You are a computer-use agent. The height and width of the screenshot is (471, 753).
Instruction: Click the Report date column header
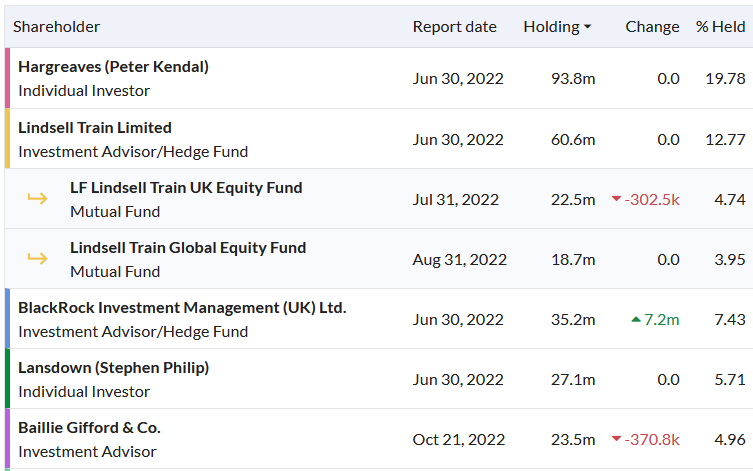click(x=454, y=27)
